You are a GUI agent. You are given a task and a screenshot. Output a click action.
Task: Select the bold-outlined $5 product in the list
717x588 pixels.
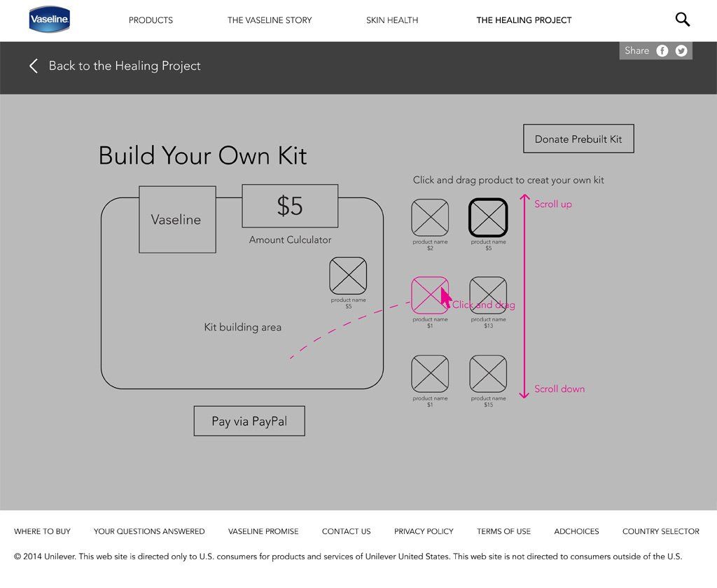pos(488,218)
